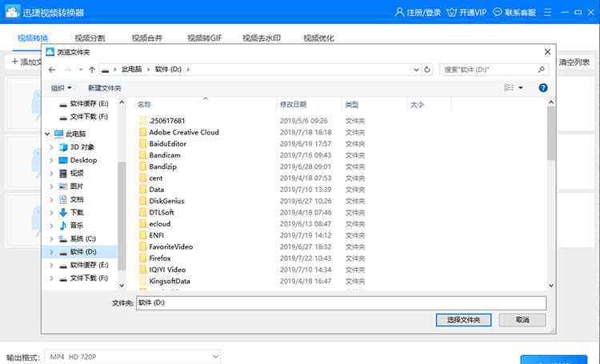Switch to the 视频分割 tab
This screenshot has width=600, height=364.
click(90, 38)
